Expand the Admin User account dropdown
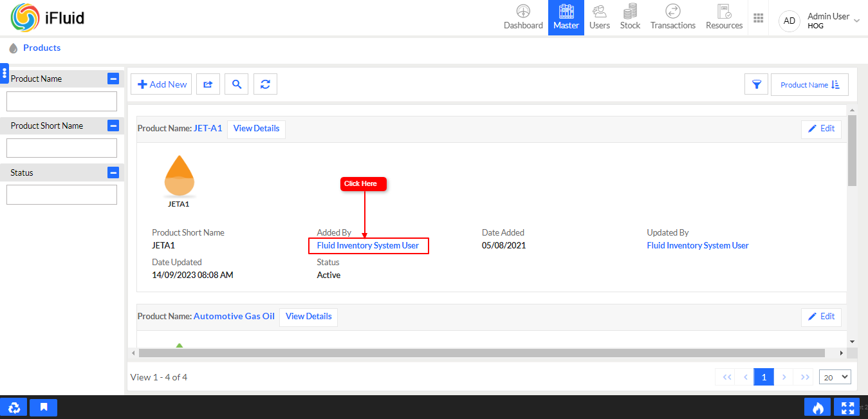Image resolution: width=868 pixels, height=419 pixels. [x=856, y=21]
